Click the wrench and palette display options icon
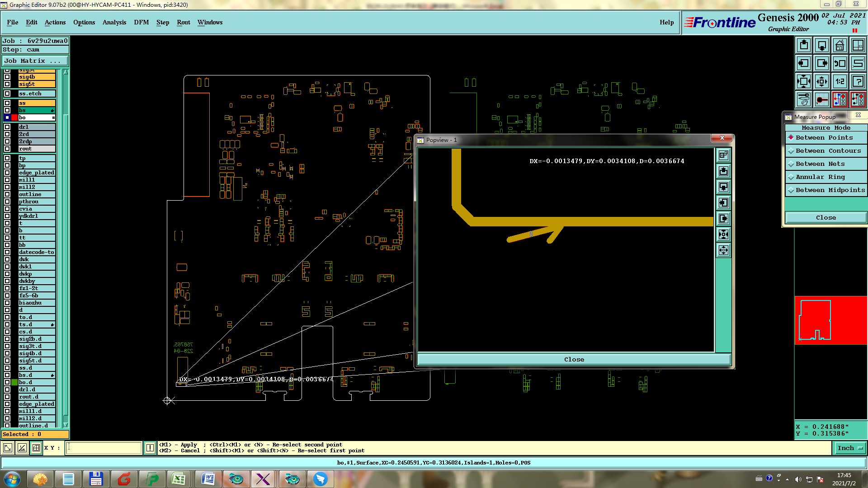This screenshot has width=868, height=488. tap(804, 99)
